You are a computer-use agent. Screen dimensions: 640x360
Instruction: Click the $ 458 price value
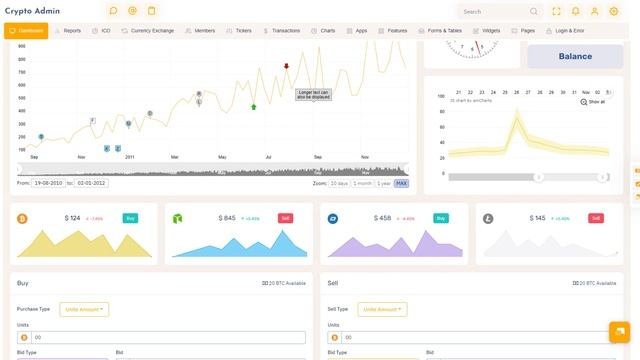pyautogui.click(x=382, y=218)
